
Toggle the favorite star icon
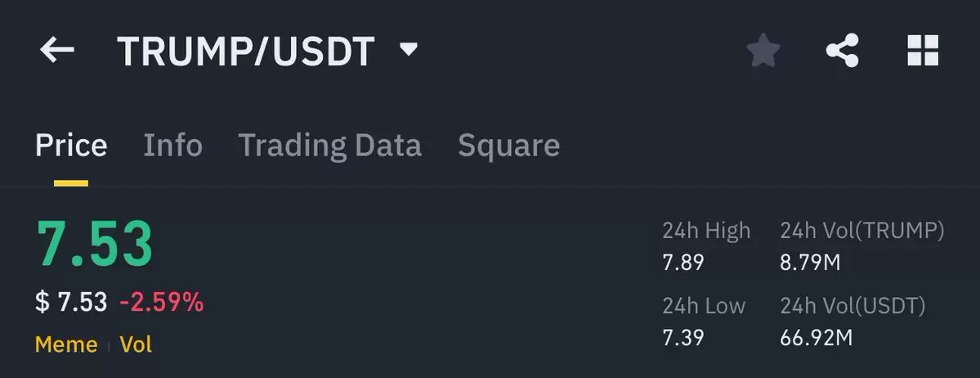point(763,50)
